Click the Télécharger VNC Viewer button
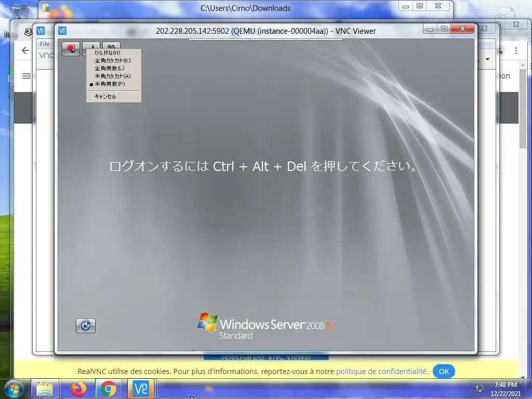 [x=266, y=357]
